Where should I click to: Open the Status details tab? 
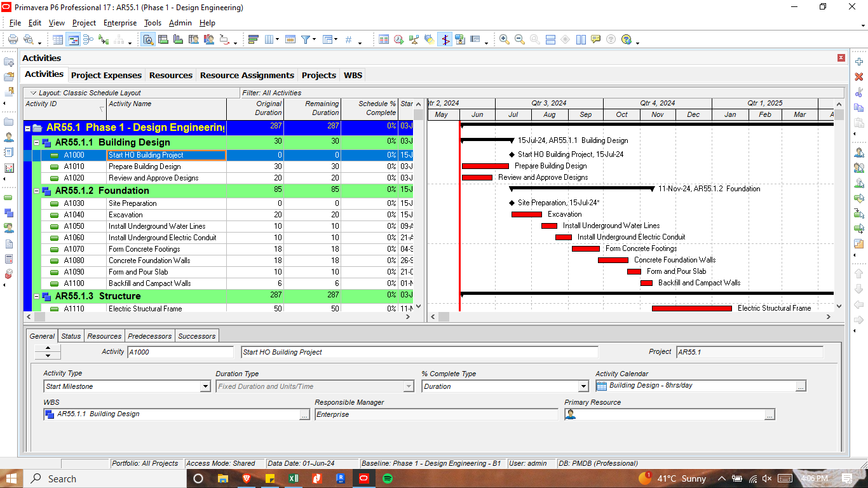pos(71,336)
